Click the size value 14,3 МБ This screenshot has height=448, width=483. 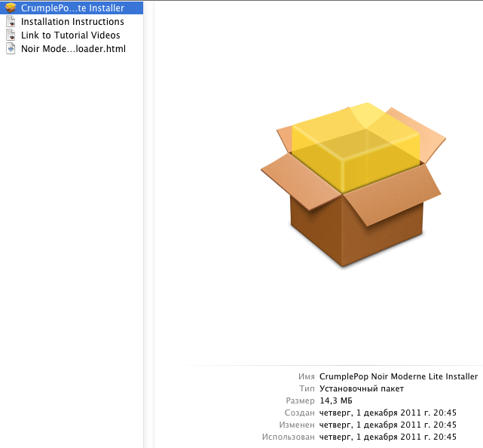pos(336,400)
